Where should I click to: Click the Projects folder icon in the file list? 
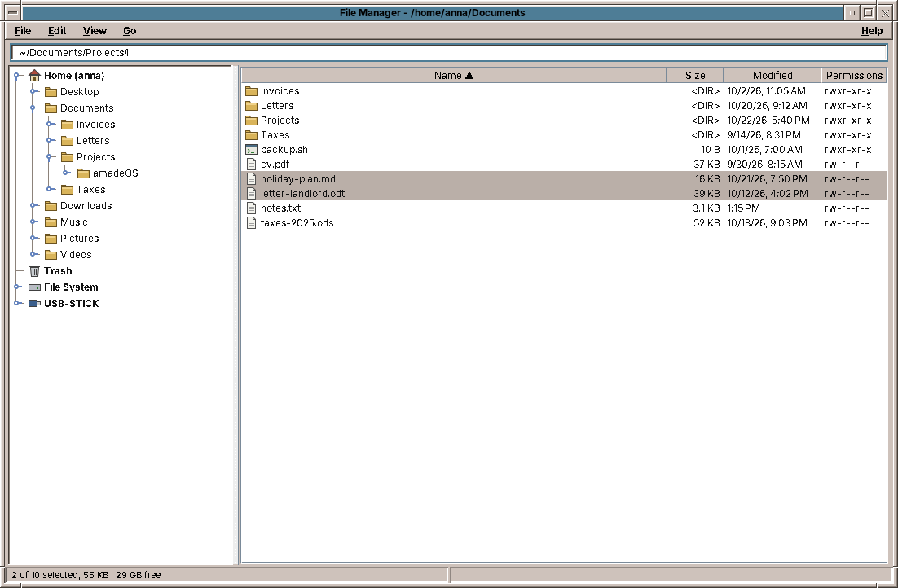coord(251,121)
